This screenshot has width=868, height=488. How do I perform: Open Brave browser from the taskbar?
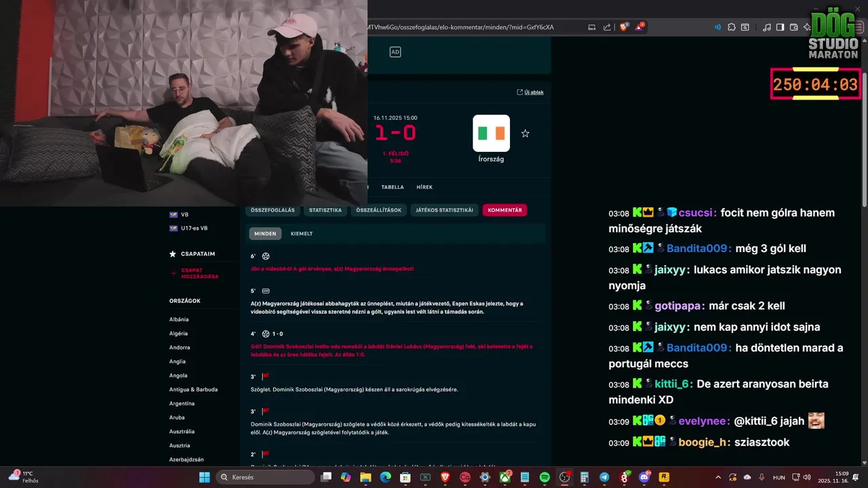(445, 477)
